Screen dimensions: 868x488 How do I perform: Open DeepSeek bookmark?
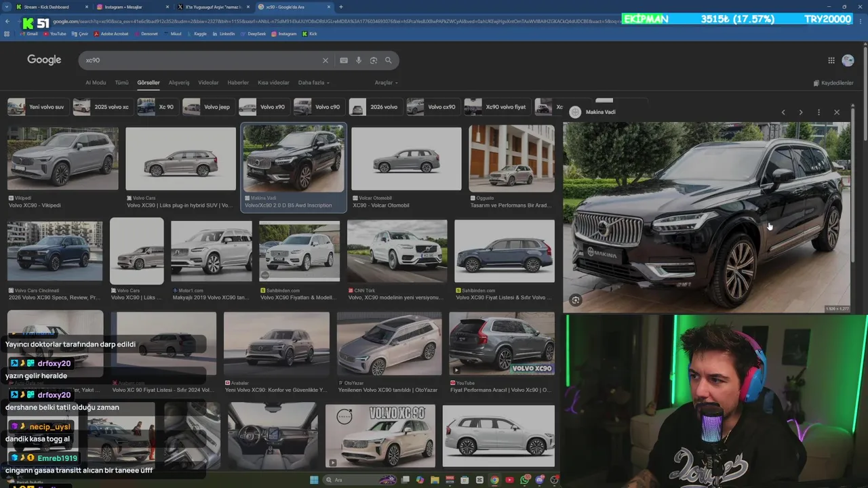click(254, 34)
